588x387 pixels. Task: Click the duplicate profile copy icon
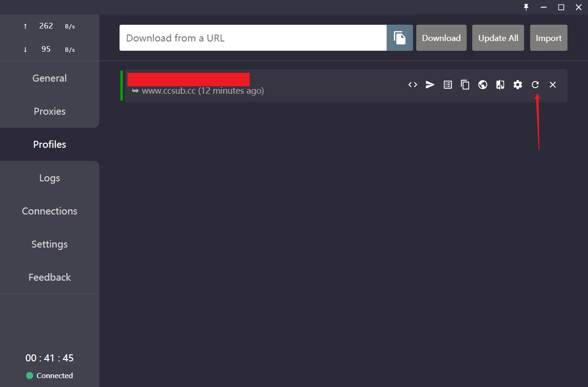pyautogui.click(x=465, y=85)
